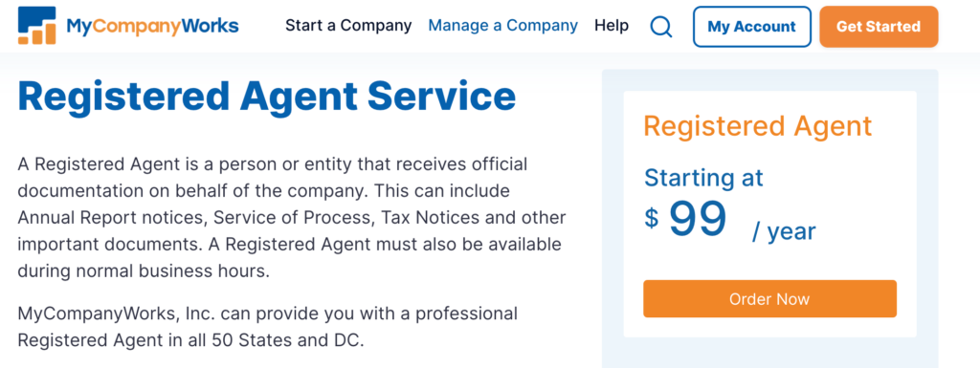The image size is (980, 368).
Task: Open the Manage a Company menu
Action: pyautogui.click(x=503, y=26)
